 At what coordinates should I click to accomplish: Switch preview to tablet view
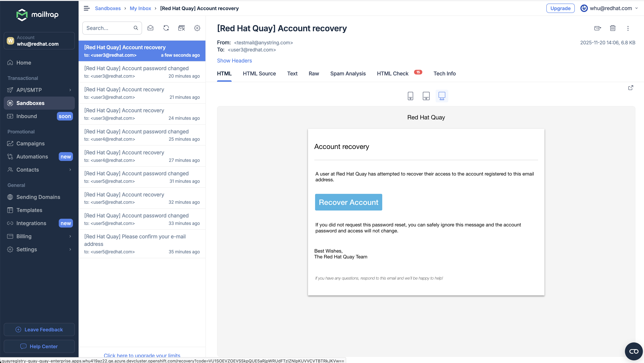[426, 96]
